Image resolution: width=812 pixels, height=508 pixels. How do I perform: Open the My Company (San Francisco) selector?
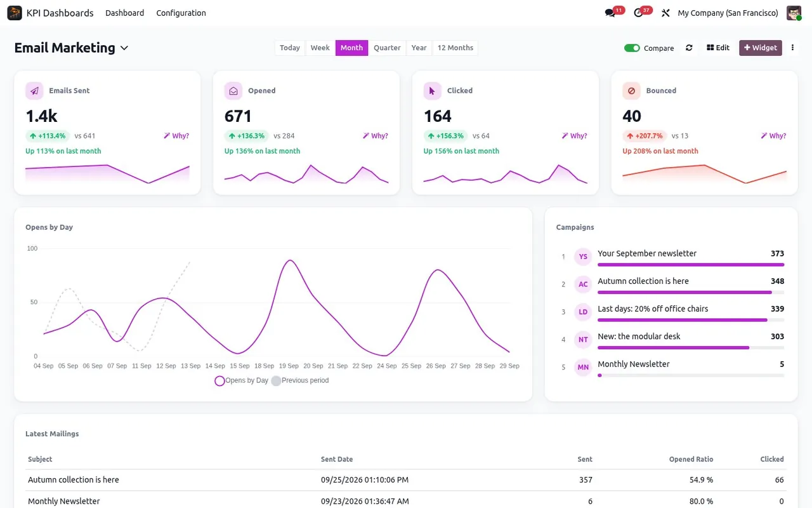728,13
